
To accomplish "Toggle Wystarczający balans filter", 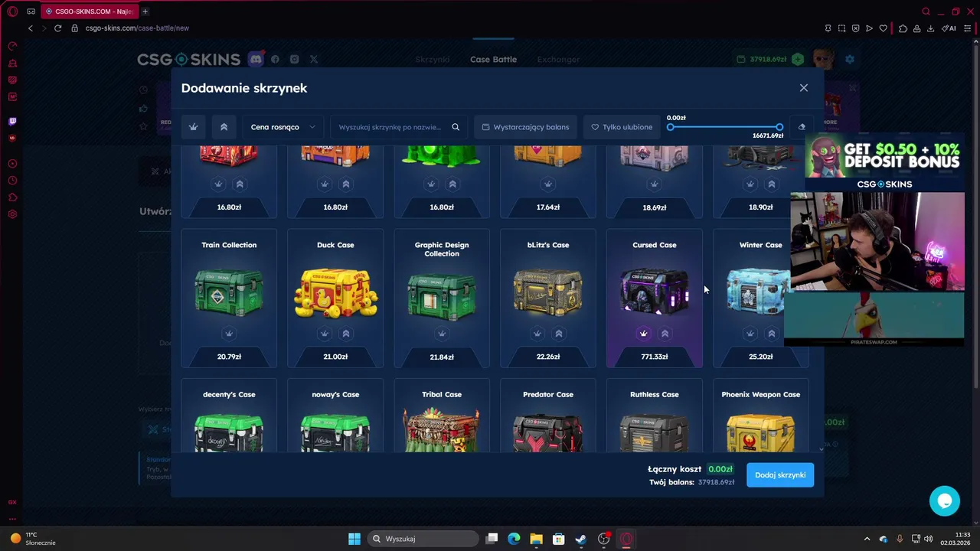I will coord(525,127).
